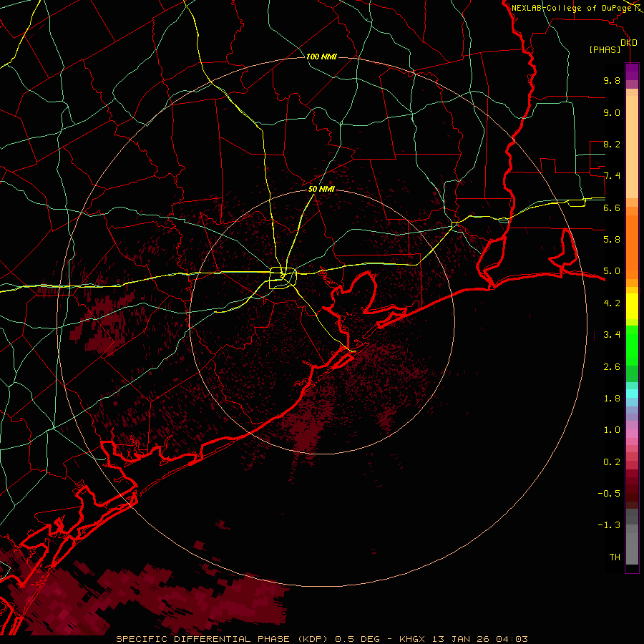
Task: Click the 1.0 legend value
Action: pyautogui.click(x=612, y=430)
